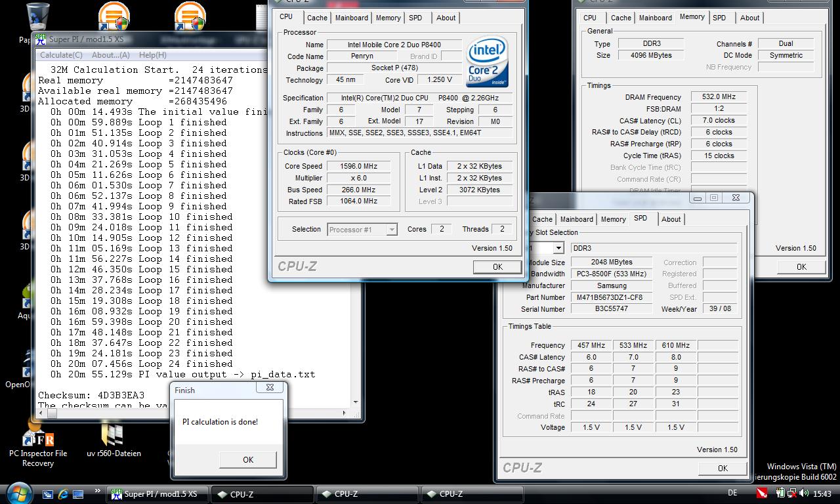The height and width of the screenshot is (504, 840).
Task: Click the DRAM Frequency 532.0 MHz value
Action: click(719, 96)
